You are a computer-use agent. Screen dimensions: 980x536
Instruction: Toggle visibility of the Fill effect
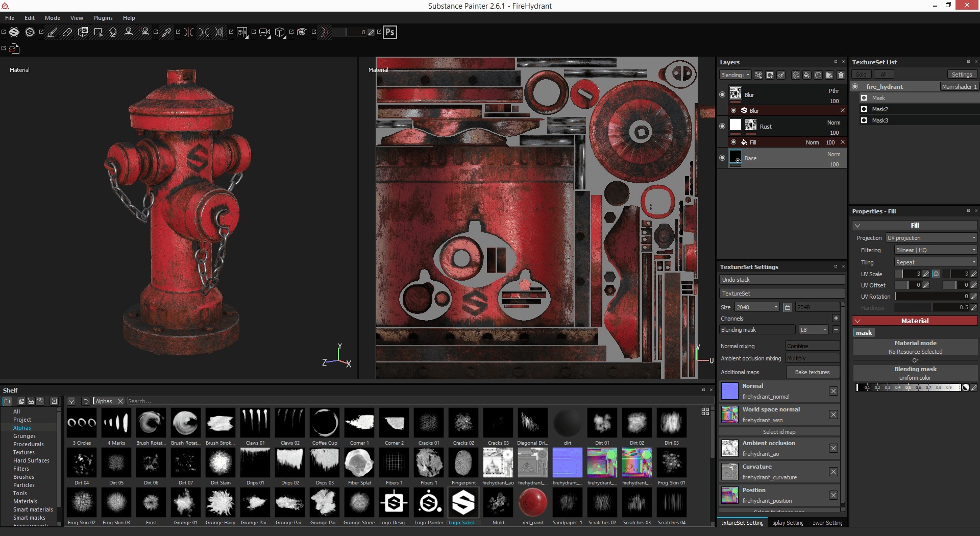coord(733,142)
